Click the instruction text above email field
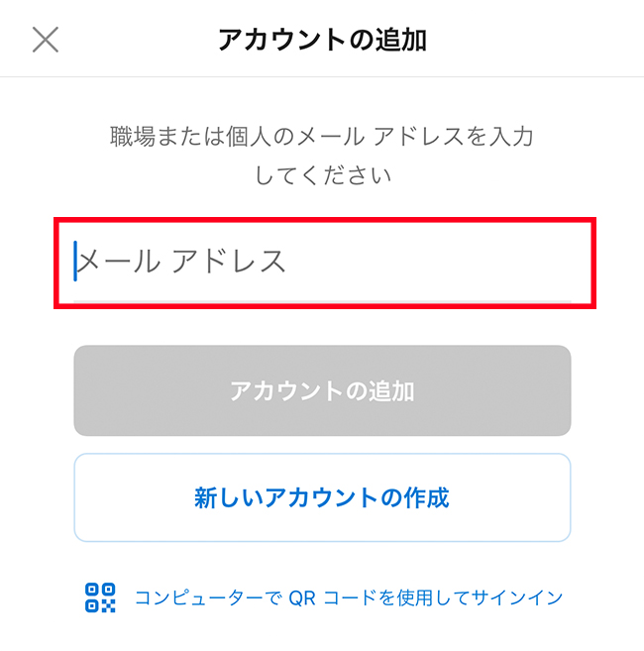Viewport: 644px width, 651px height. 322,156
